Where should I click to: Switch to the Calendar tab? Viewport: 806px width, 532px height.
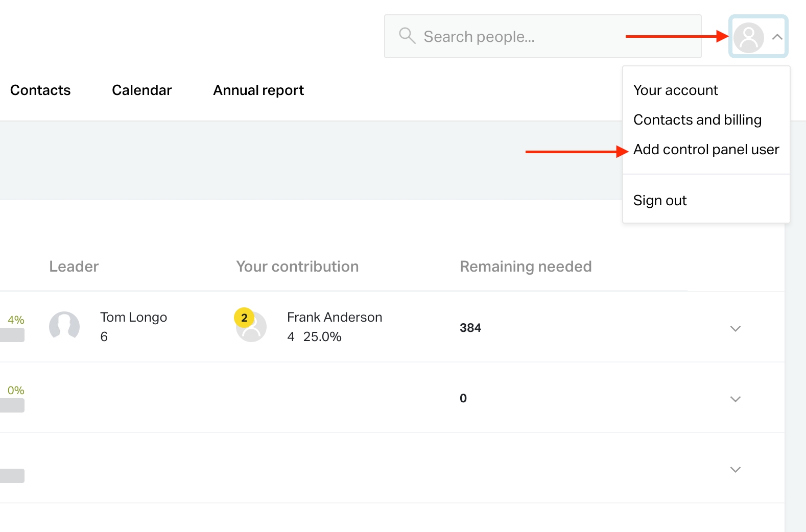(141, 90)
